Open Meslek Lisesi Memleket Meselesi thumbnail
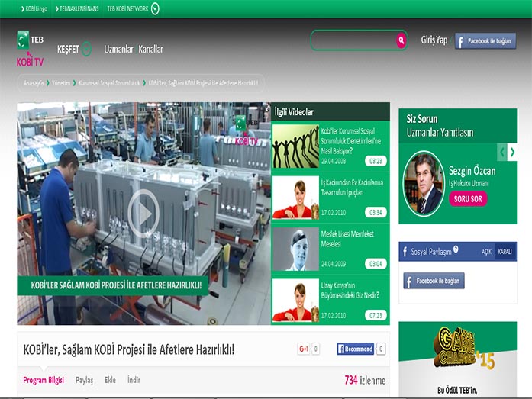 tap(295, 249)
